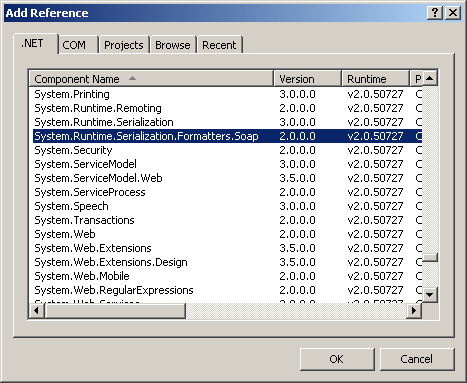The width and height of the screenshot is (467, 383).
Task: Click version 2.0.0.0 of System.Security
Action: coord(297,150)
